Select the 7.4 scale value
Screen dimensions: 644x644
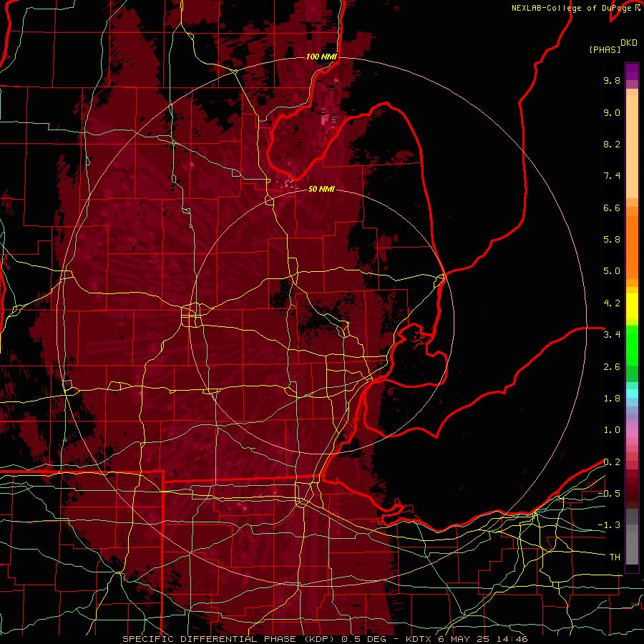pyautogui.click(x=612, y=176)
